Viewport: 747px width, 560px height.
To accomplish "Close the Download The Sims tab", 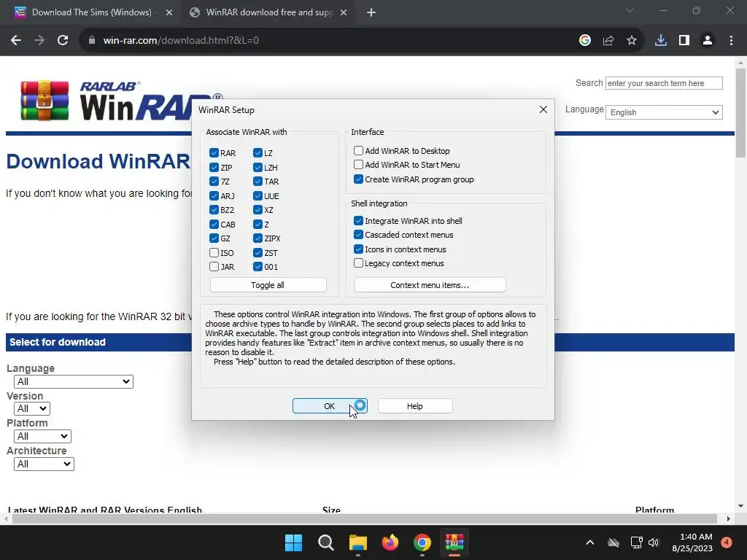I will 169,13.
